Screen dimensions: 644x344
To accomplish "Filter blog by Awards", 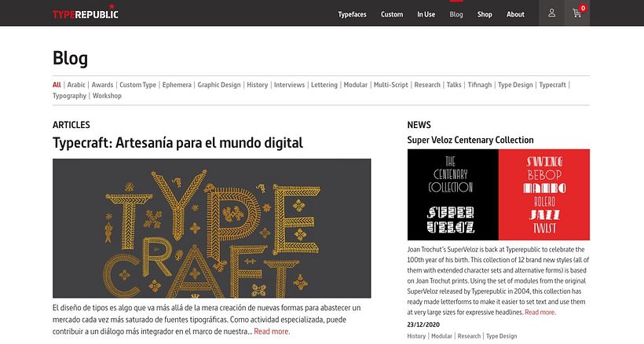I will pos(102,85).
